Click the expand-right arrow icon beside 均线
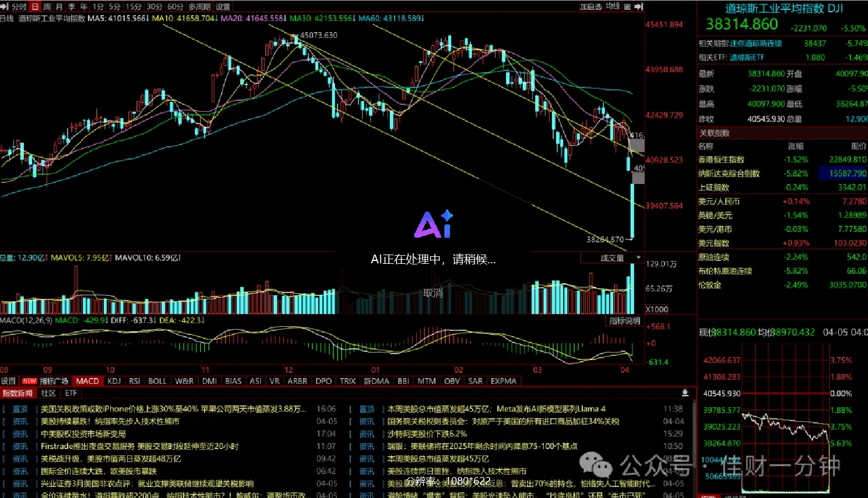 (x=639, y=6)
